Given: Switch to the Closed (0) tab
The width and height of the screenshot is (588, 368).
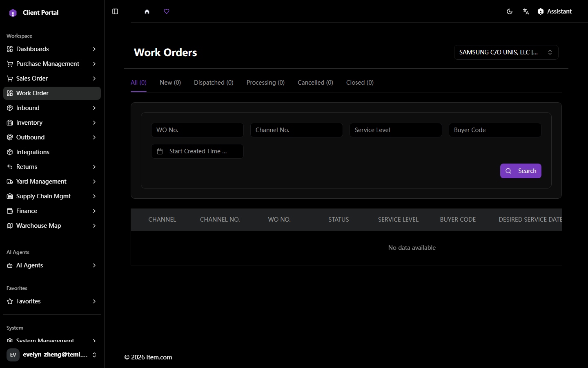Looking at the screenshot, I should coord(360,83).
